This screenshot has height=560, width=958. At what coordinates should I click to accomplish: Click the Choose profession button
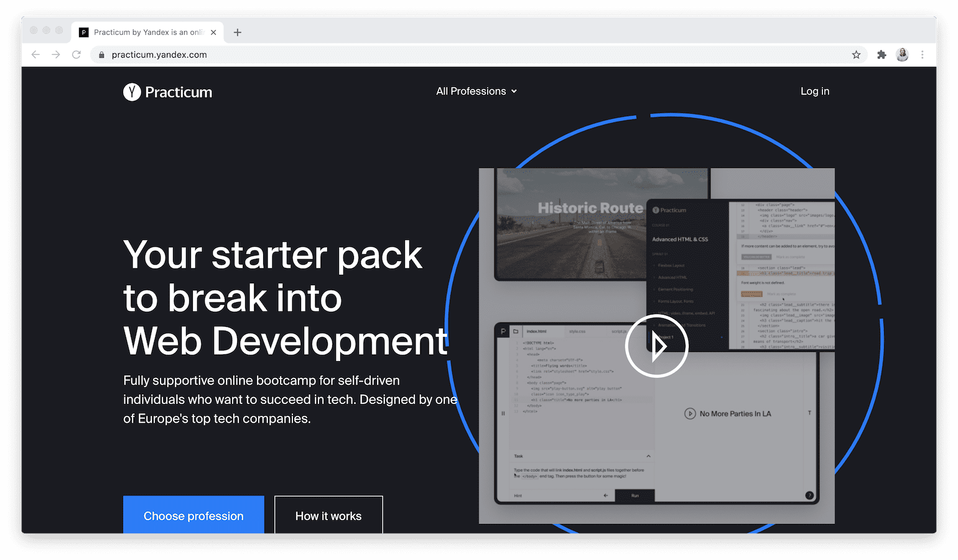[x=193, y=516]
